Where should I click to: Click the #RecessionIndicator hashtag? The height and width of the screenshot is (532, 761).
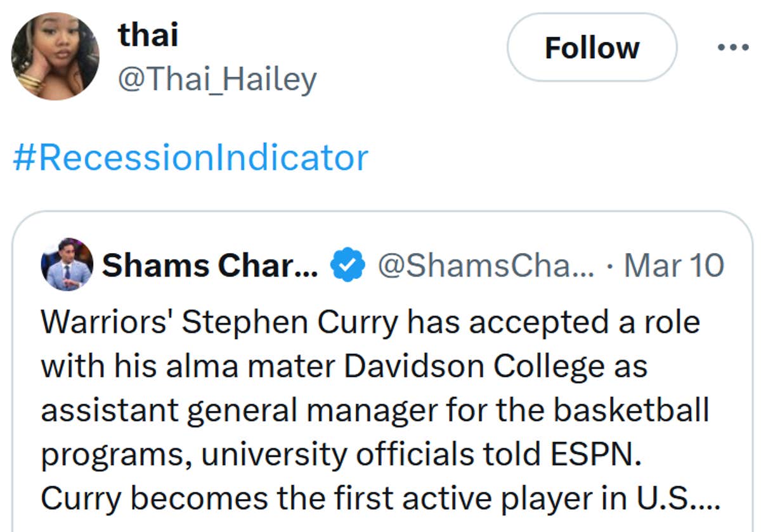click(x=190, y=158)
